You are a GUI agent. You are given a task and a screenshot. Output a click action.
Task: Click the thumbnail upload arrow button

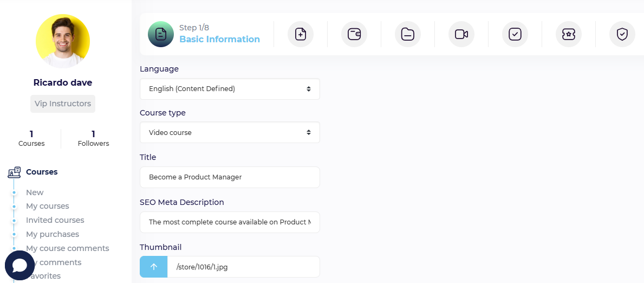tap(154, 267)
